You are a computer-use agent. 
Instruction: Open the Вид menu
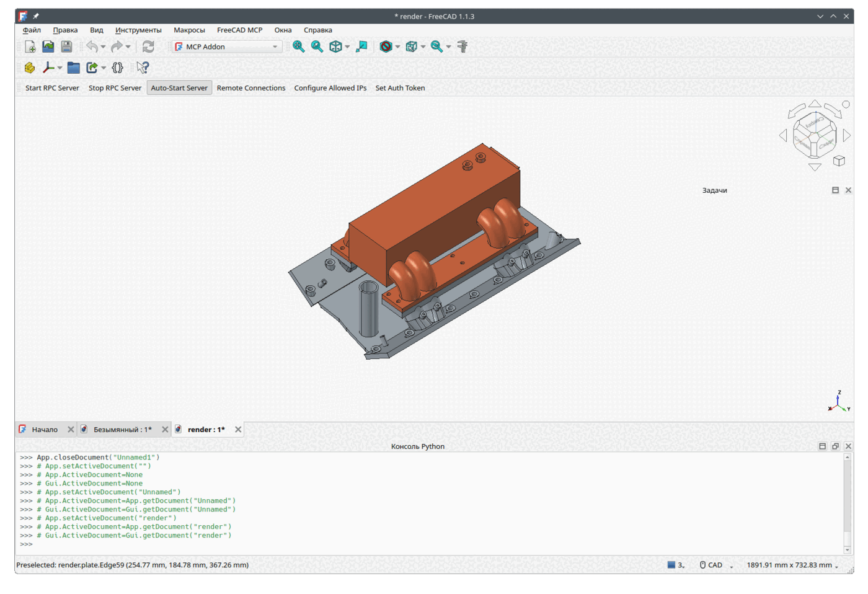point(96,30)
